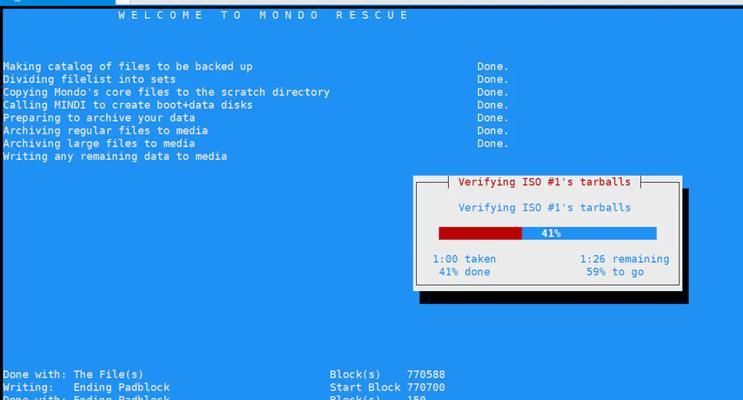Select 'Dividing filelist into sets' line
This screenshot has height=400, width=743.
click(90, 79)
